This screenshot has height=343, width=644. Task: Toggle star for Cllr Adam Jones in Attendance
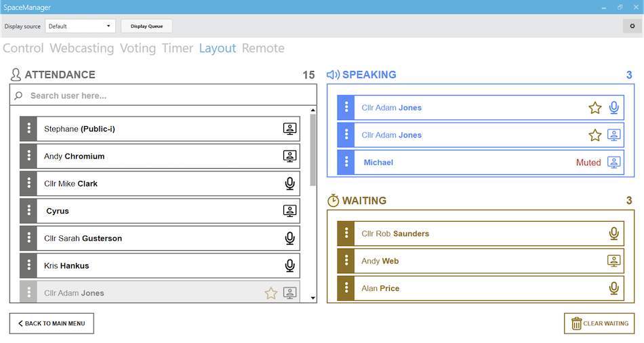[x=270, y=293]
